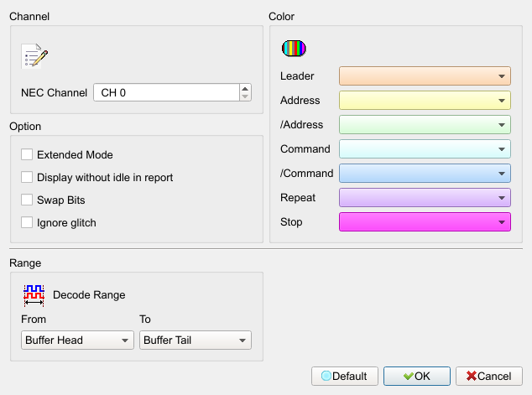Screen dimensions: 532x395
Task: Toggle Display without idle in report
Action: [x=27, y=177]
